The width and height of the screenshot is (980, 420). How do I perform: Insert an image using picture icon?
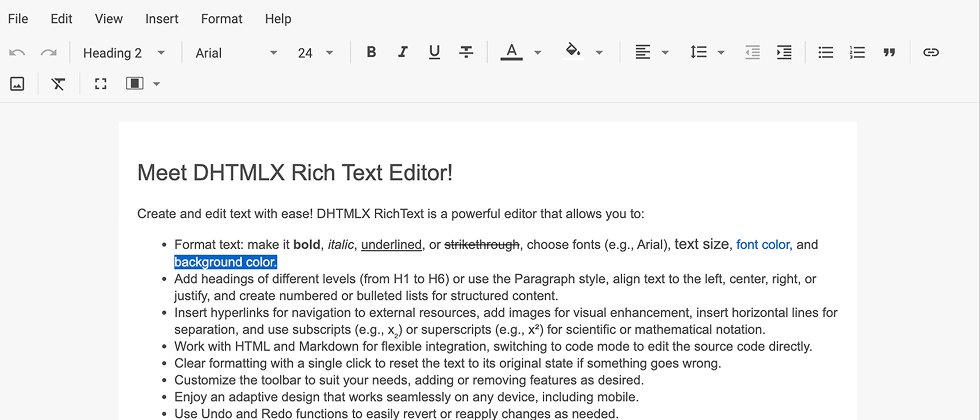click(17, 84)
